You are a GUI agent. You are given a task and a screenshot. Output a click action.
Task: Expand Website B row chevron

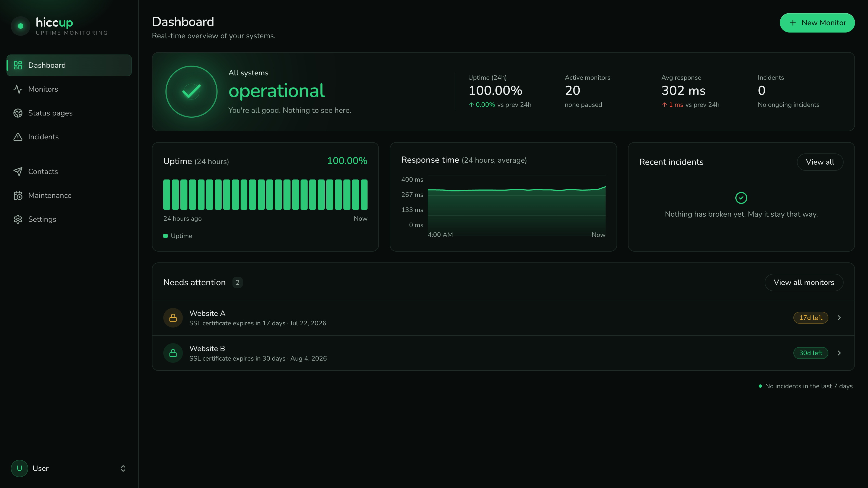839,353
